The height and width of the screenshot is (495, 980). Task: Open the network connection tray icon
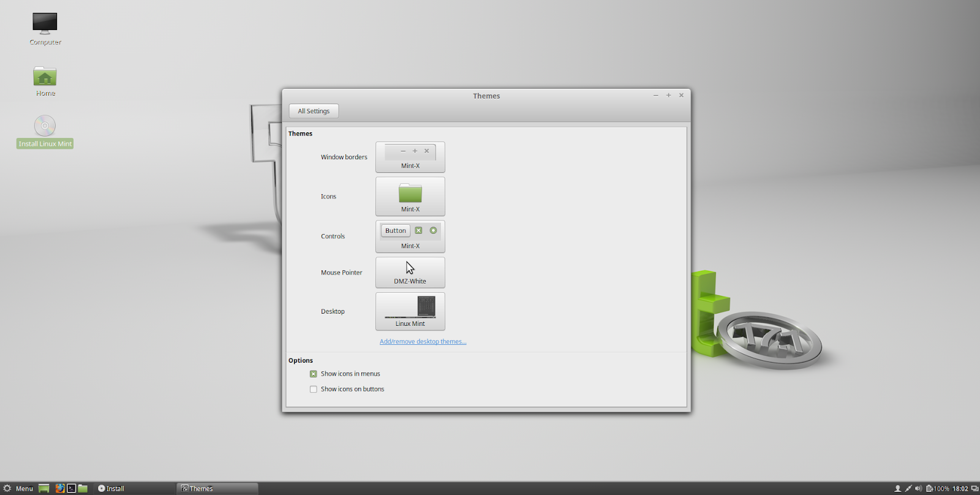[908, 488]
